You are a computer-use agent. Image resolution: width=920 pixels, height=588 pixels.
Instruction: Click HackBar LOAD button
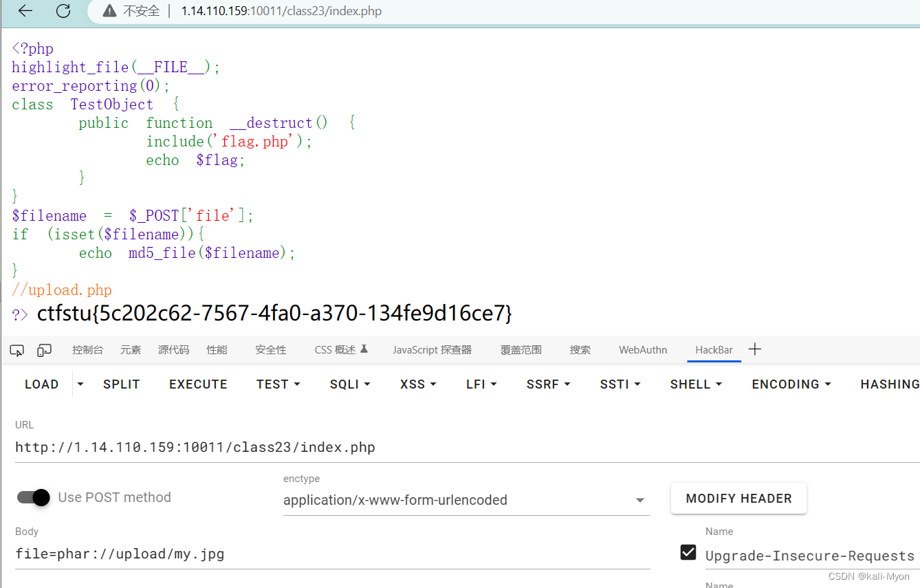pyautogui.click(x=42, y=384)
